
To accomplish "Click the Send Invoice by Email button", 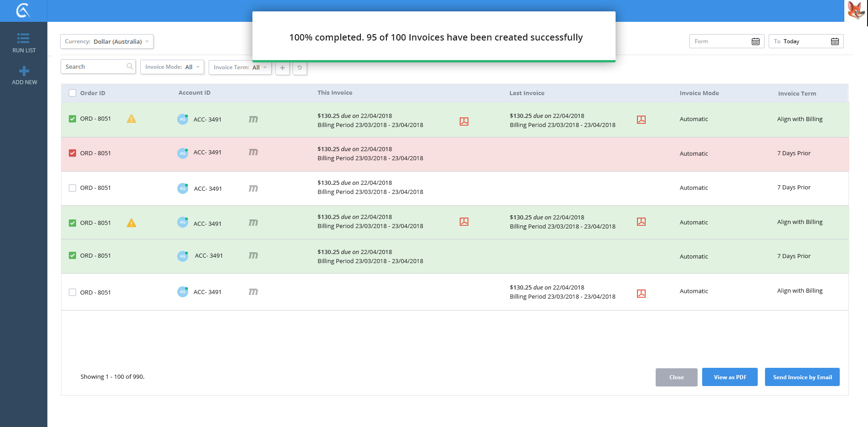I will (x=802, y=377).
